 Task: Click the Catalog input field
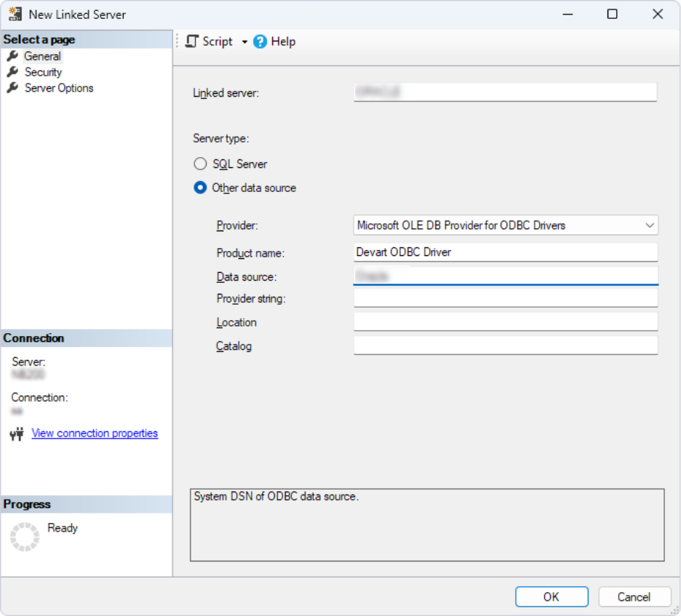point(505,345)
